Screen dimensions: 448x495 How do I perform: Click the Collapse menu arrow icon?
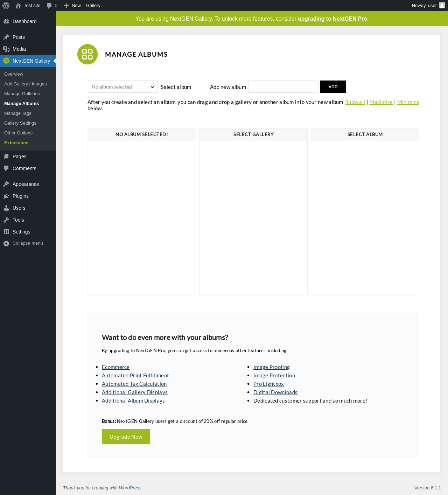(6, 243)
